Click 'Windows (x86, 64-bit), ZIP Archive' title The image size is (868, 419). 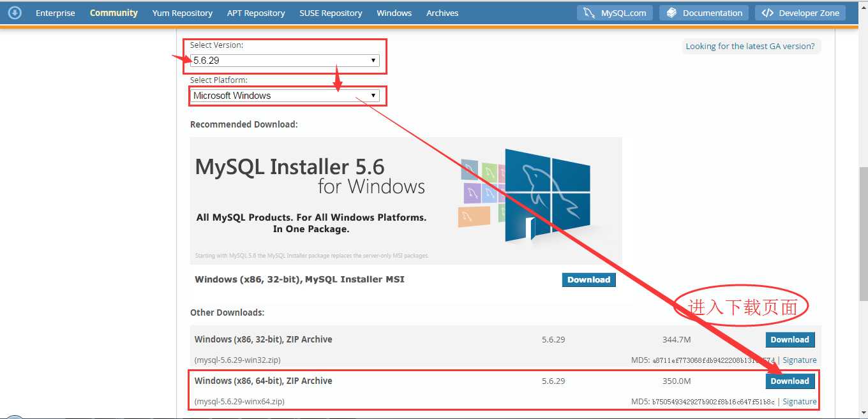tap(264, 381)
